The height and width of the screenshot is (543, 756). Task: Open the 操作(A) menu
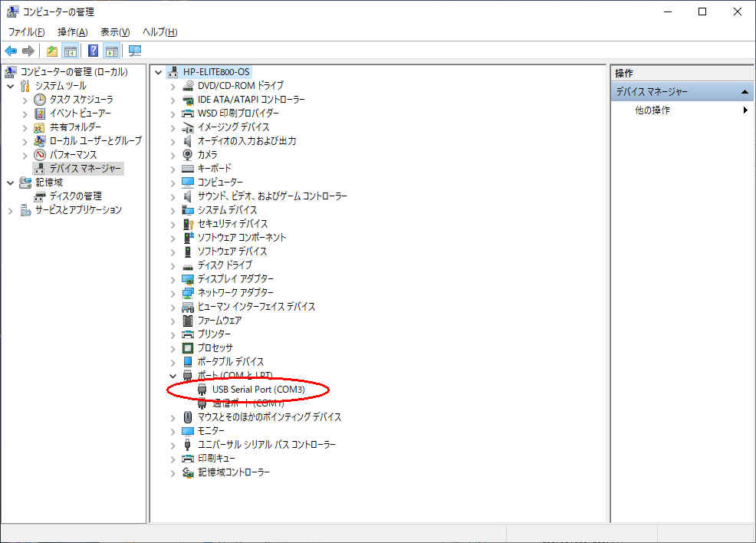pyautogui.click(x=72, y=32)
